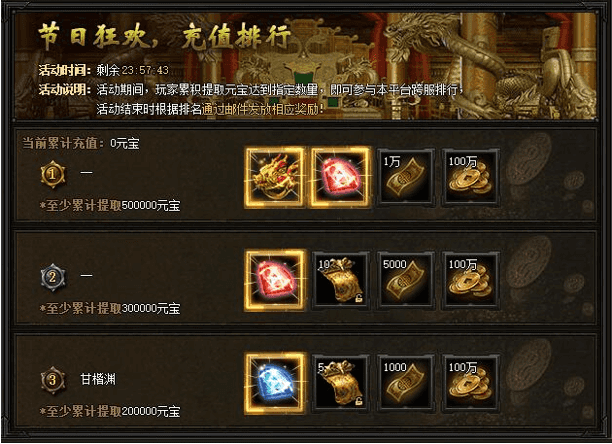Click the golden pouch labeled 10
Image resolution: width=612 pixels, height=444 pixels.
coord(340,281)
